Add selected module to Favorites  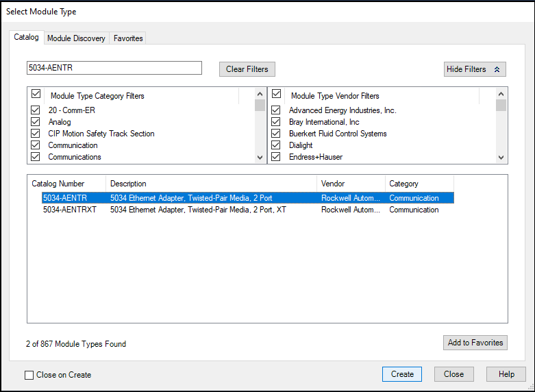pos(475,343)
